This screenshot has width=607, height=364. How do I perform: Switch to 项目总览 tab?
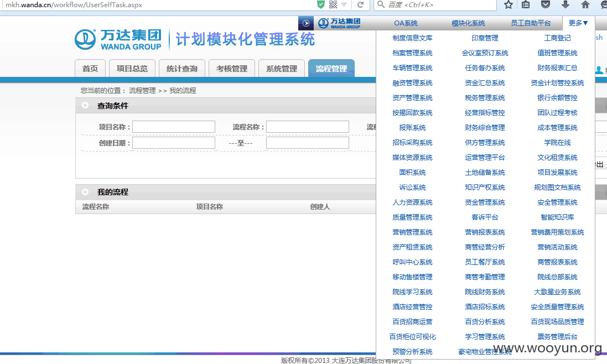pyautogui.click(x=132, y=69)
